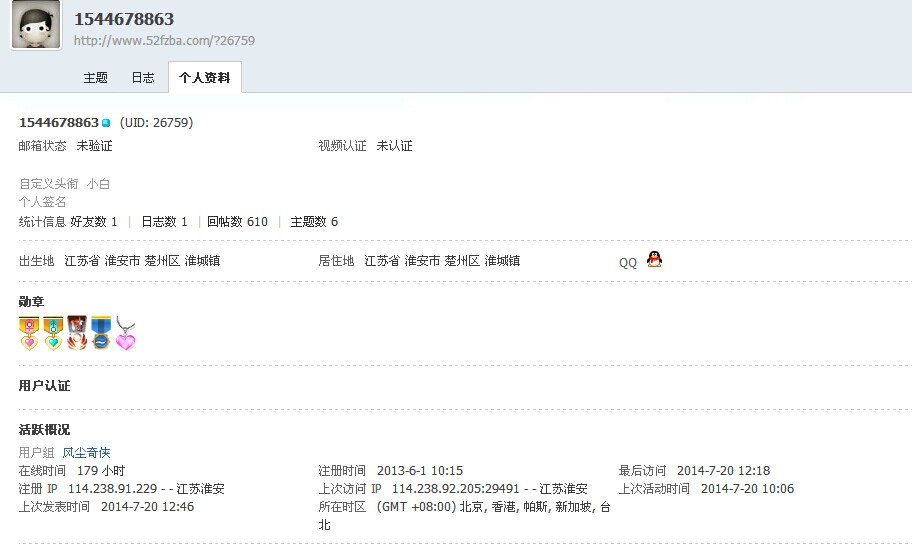Select the 个人资料 tab
Viewport: 912px width, 547px height.
tap(205, 77)
